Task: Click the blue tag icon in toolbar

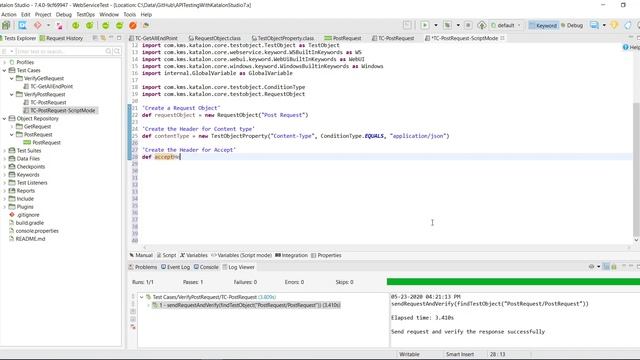Action: [628, 25]
